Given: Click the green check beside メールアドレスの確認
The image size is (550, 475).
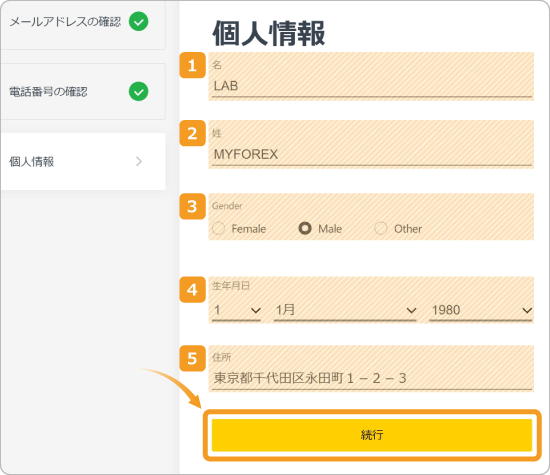Looking at the screenshot, I should coord(139,21).
